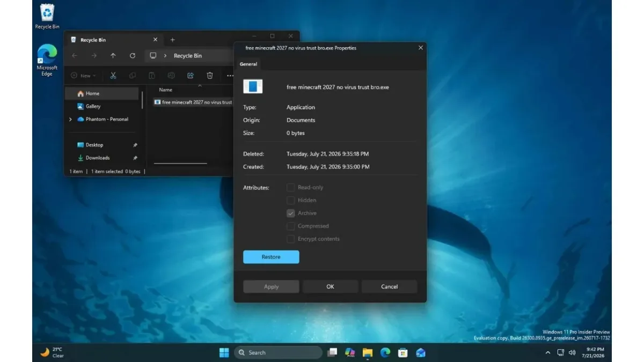Refresh the Recycle Bin folder view

pyautogui.click(x=132, y=56)
